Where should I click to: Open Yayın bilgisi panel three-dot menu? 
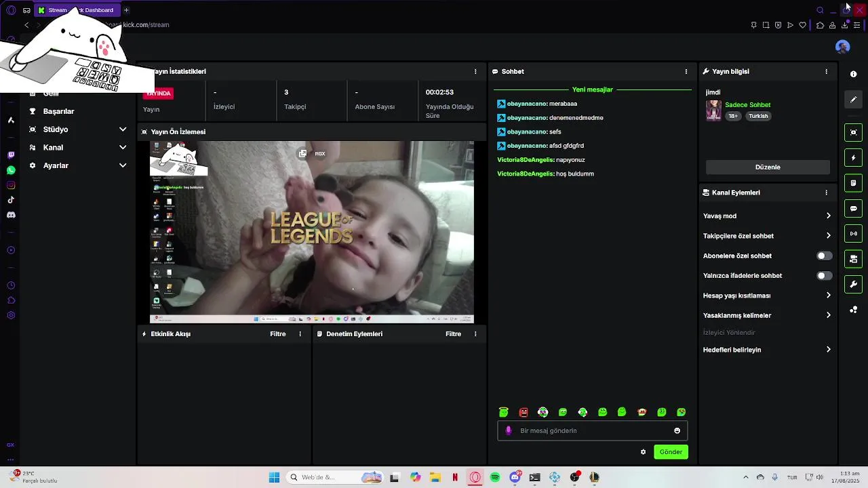pyautogui.click(x=826, y=71)
